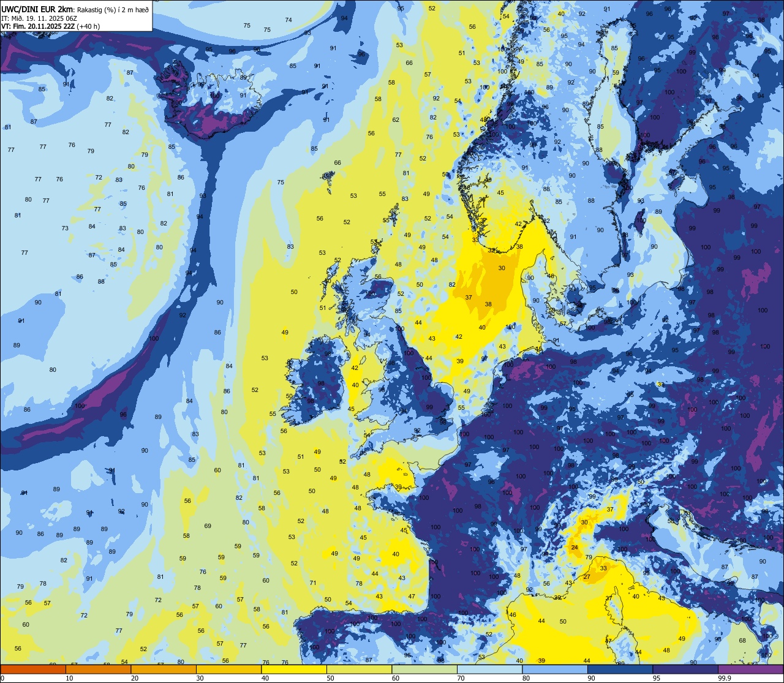This screenshot has width=784, height=683.
Task: Click the 'Rakastig (%) í 2 m hæð' label
Action: (x=113, y=10)
